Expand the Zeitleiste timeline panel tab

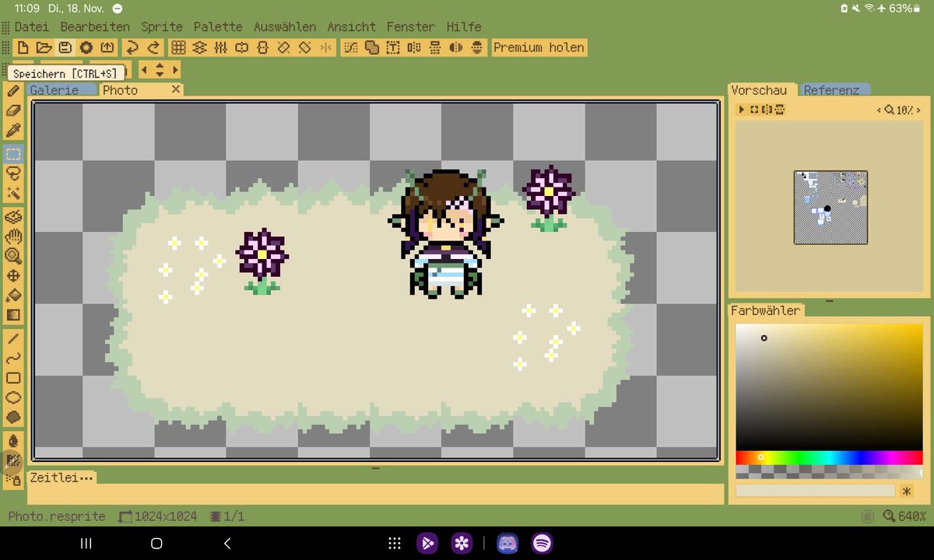coord(61,478)
